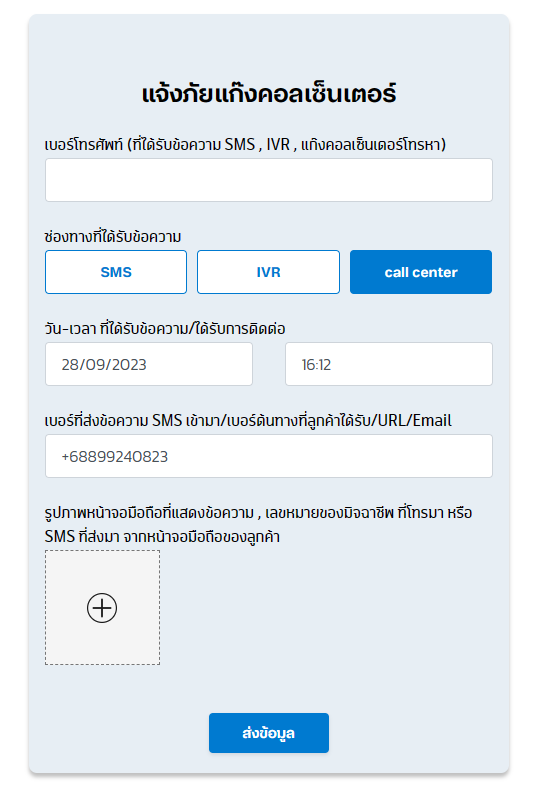Select SMS as the message channel
Screen dimensions: 540x809
[116, 272]
